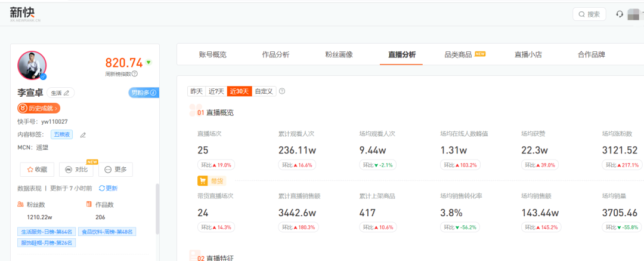Viewport: 644px width, 261px height.
Task: Click the search box in header
Action: coord(589,14)
